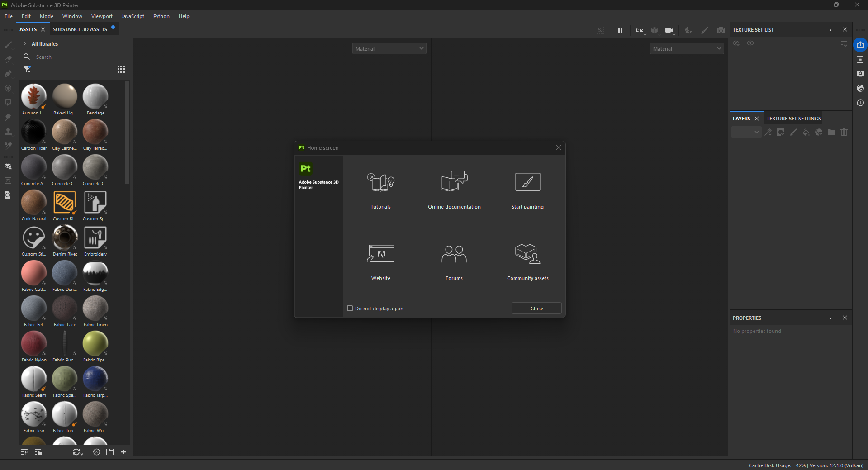Click the Tutorials icon on Home screen

pyautogui.click(x=381, y=182)
